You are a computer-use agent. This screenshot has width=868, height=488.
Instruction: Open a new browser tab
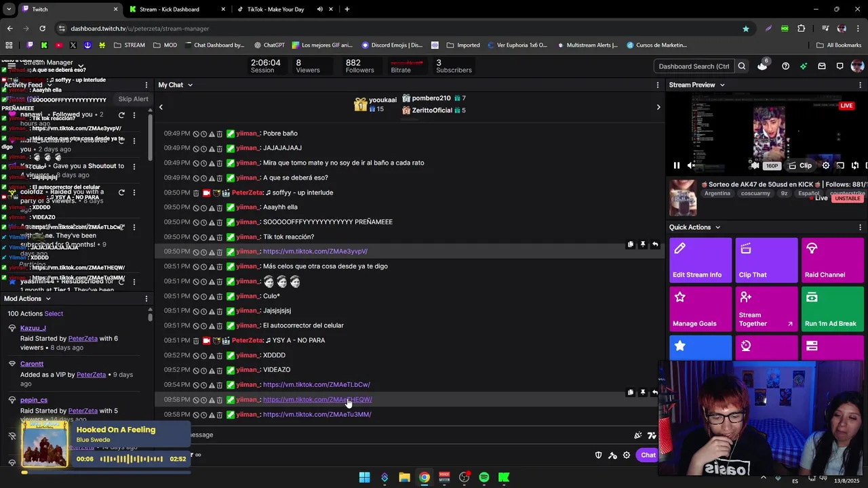click(x=347, y=9)
